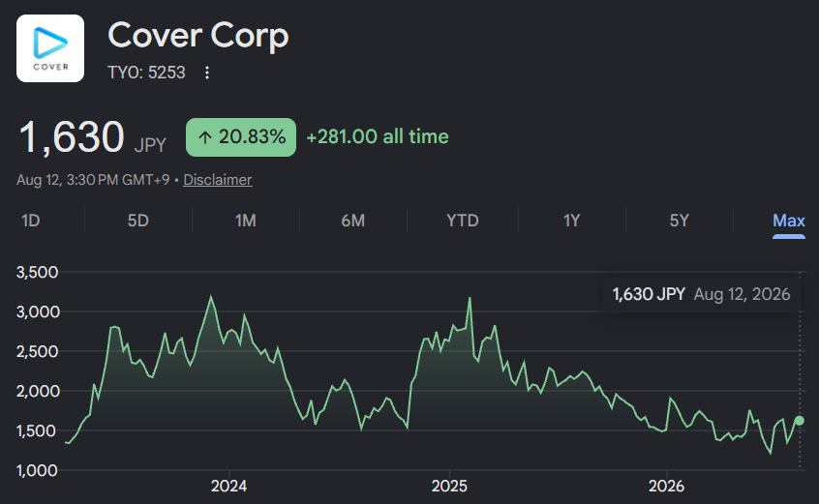Select the 5Y time range tab

click(x=680, y=221)
